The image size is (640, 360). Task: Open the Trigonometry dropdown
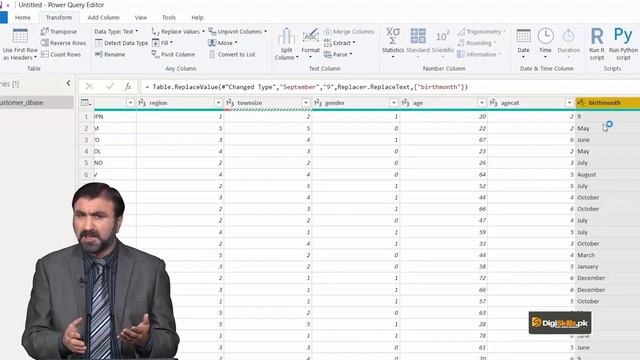click(481, 31)
